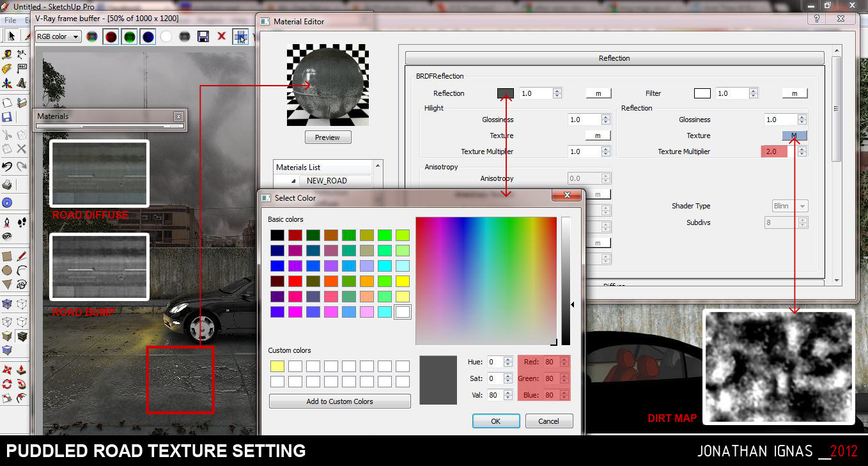868x466 pixels.
Task: Click Add to Custom Colors
Action: coord(339,401)
